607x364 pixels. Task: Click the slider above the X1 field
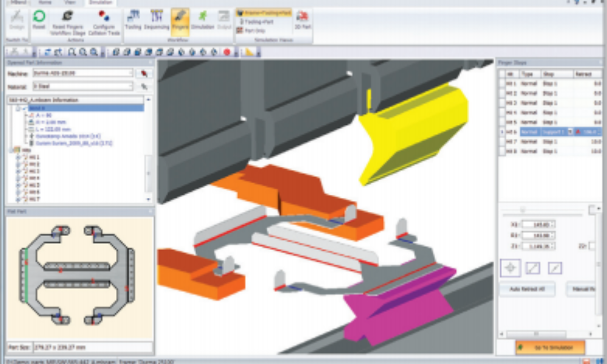point(523,210)
